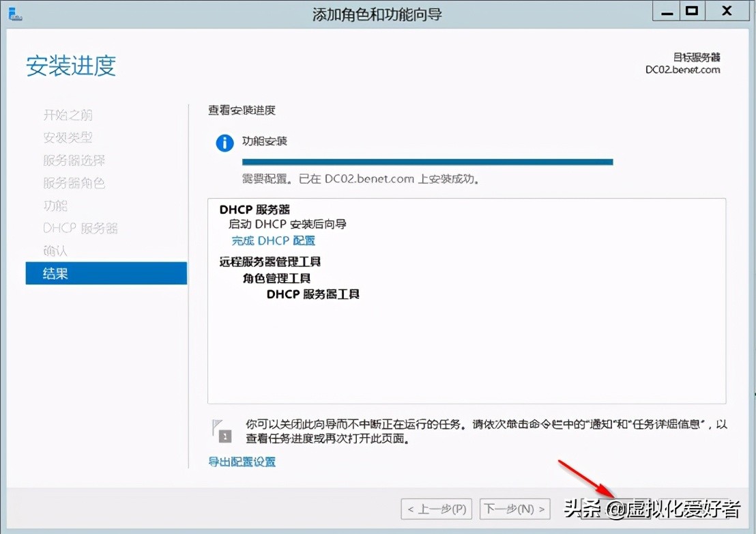Click the 导出配置设置 link

pyautogui.click(x=242, y=462)
